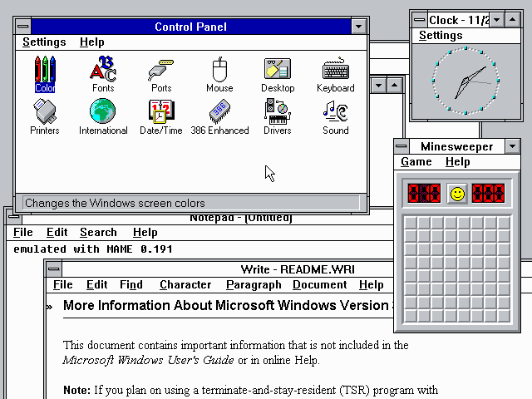Click maximize arrow of window behind Control Panel

(394, 85)
